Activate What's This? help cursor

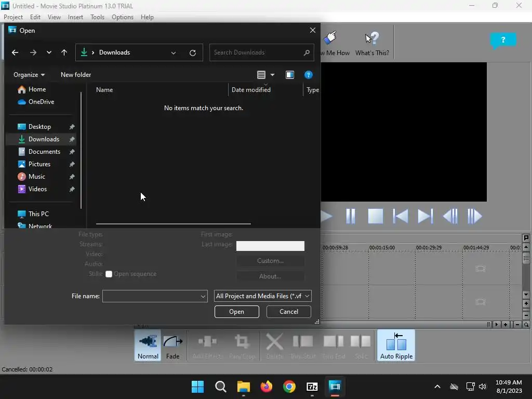click(372, 44)
